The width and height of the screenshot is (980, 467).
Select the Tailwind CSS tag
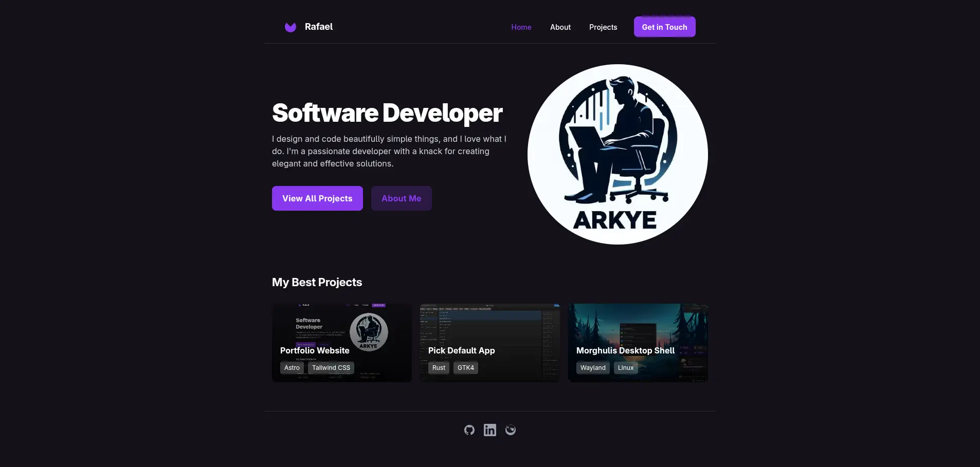point(331,367)
